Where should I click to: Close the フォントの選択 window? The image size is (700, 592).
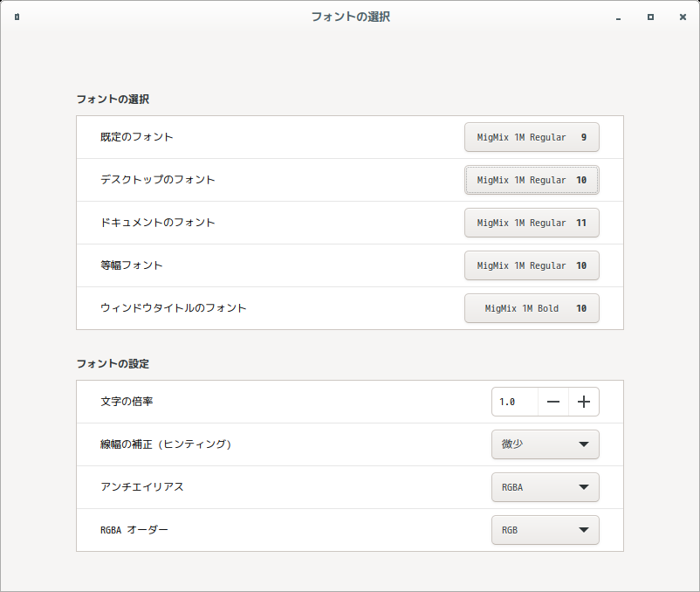click(683, 17)
